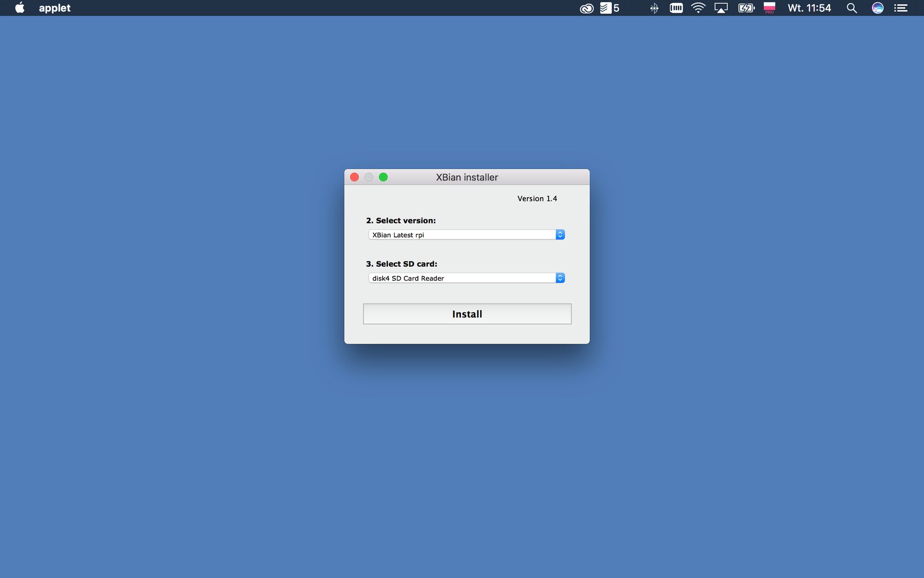Screen dimensions: 924x578
Task: Open the memory monitor menu bar icon
Action: click(676, 8)
